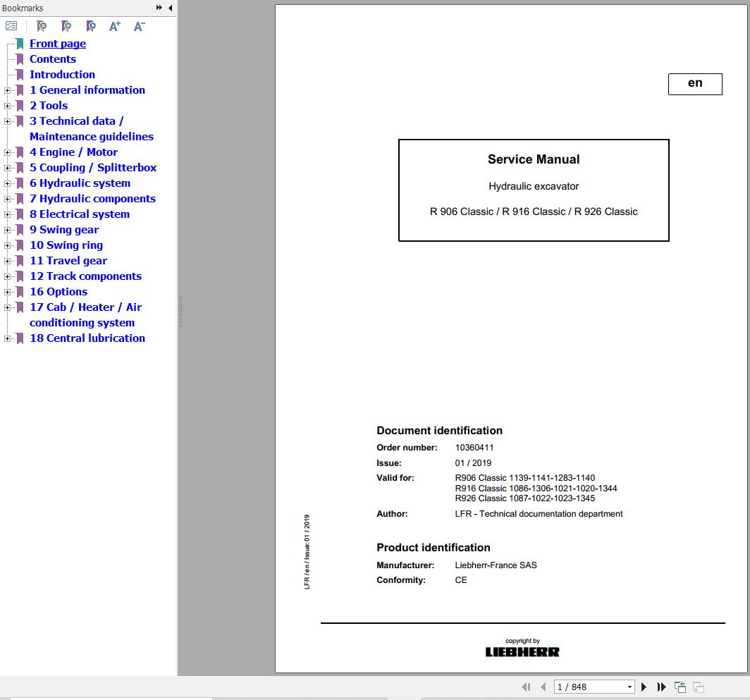Jump to last page

point(661,687)
